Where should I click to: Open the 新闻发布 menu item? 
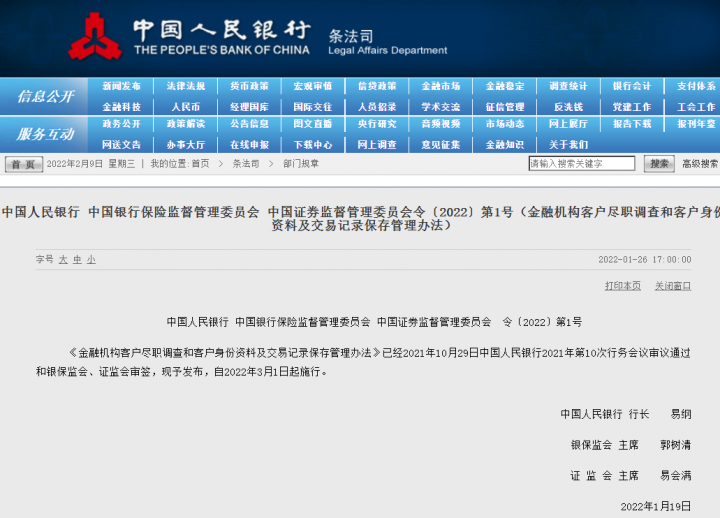pos(121,86)
